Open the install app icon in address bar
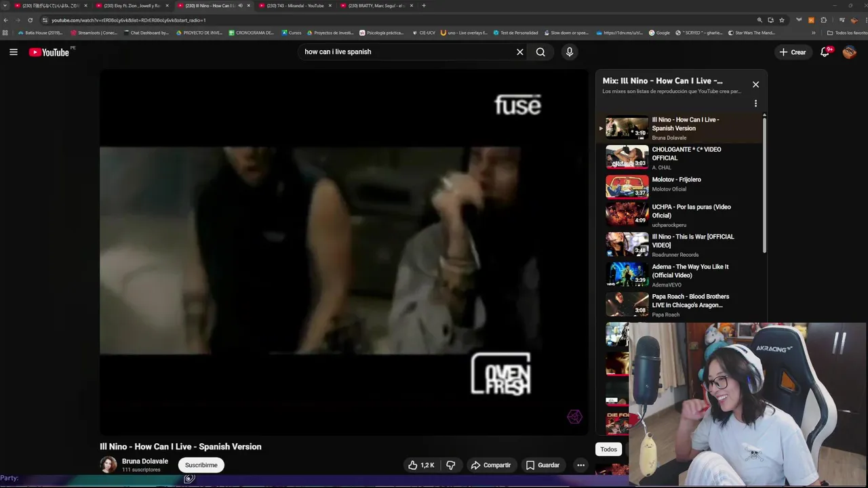 click(x=770, y=20)
